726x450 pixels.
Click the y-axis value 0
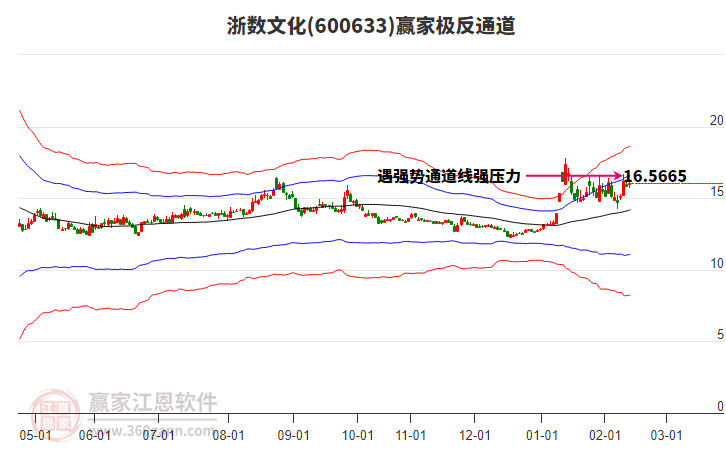(x=720, y=406)
